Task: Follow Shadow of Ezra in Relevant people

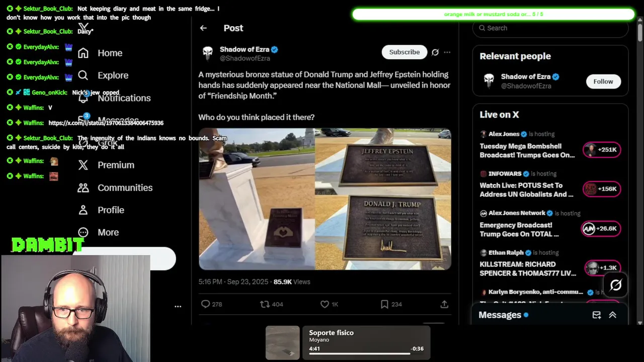Action: coord(603,81)
